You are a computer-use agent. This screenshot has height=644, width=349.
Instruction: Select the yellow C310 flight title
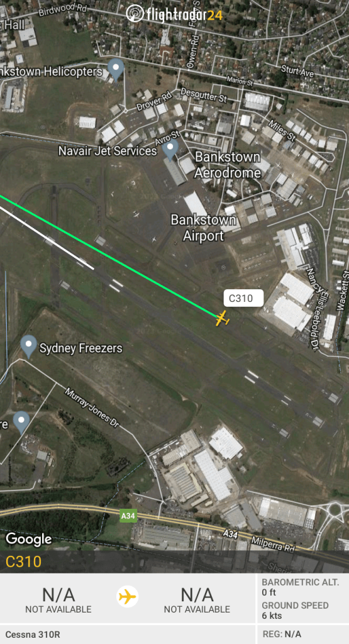[x=23, y=562]
